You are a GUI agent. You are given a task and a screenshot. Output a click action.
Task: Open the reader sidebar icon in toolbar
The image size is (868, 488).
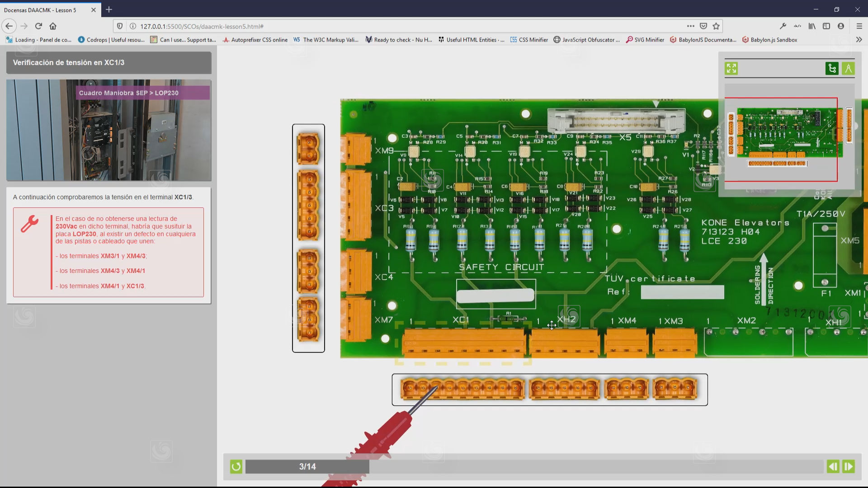827,26
